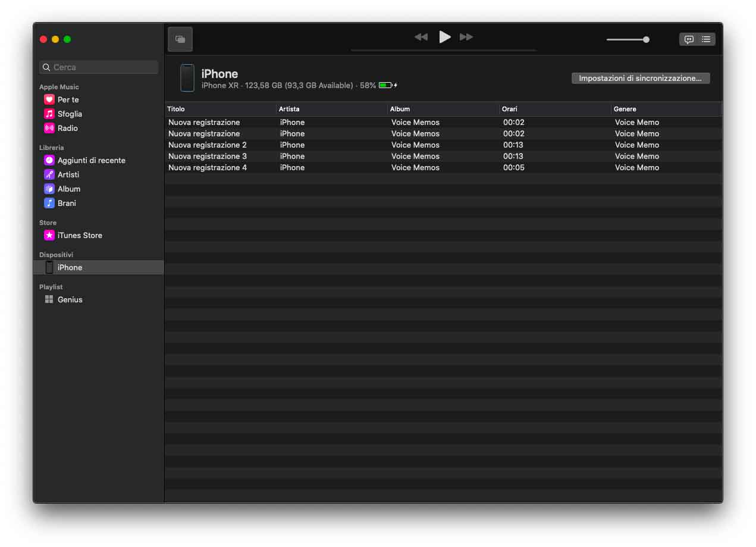The width and height of the screenshot is (756, 547).
Task: Select iPhone device icon in sidebar
Action: click(49, 267)
